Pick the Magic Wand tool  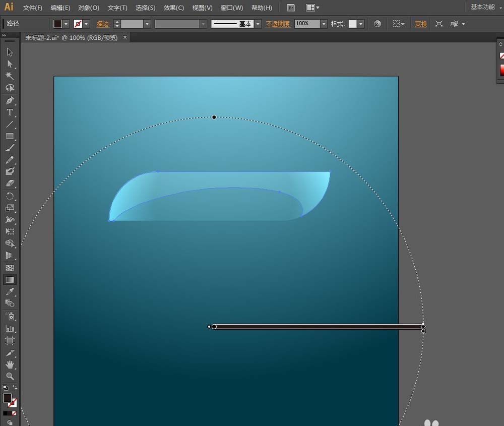click(10, 76)
